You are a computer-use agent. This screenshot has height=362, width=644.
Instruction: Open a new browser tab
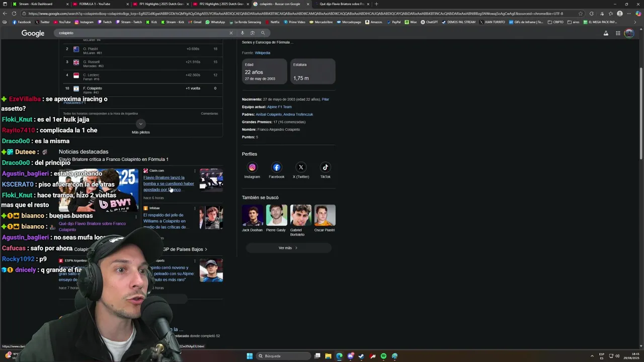(x=376, y=4)
